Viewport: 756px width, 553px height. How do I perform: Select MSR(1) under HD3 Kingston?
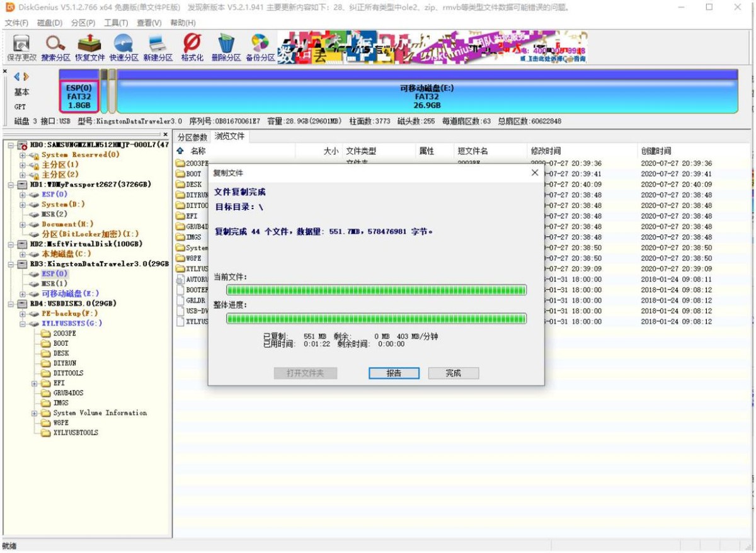point(54,283)
